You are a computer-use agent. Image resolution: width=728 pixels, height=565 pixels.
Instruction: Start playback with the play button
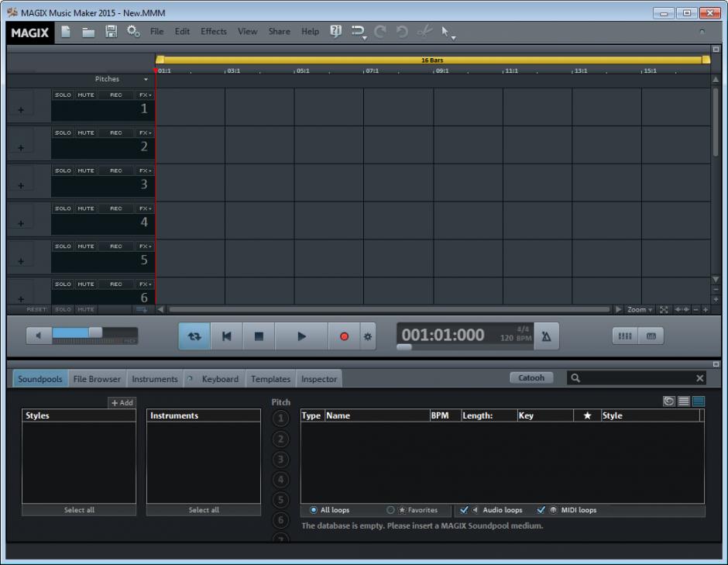pos(301,336)
